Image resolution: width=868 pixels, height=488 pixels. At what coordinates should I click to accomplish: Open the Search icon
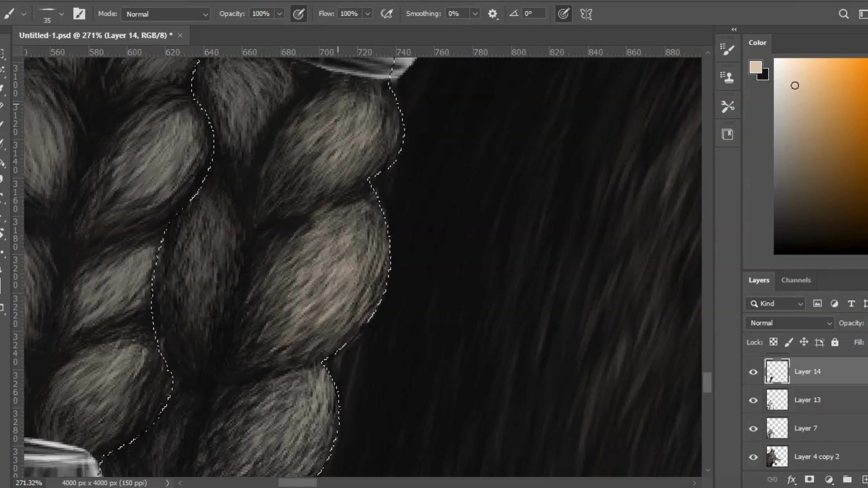tap(844, 14)
